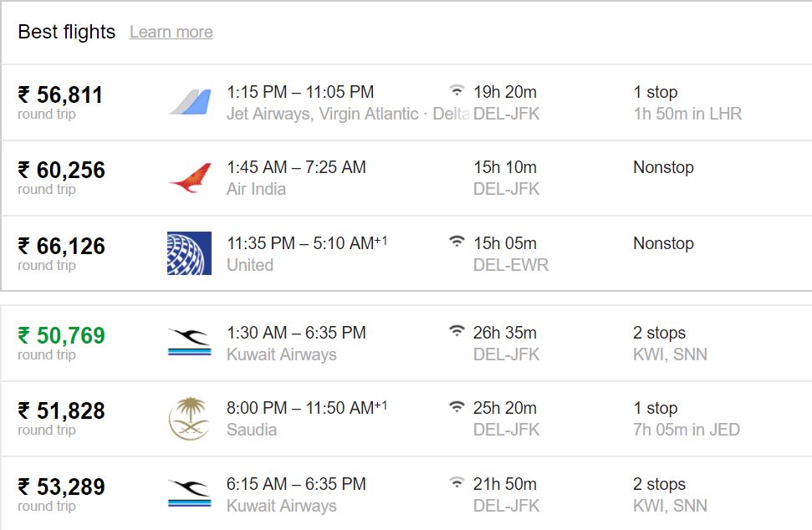
Task: Click the Best flights heading
Action: (66, 32)
